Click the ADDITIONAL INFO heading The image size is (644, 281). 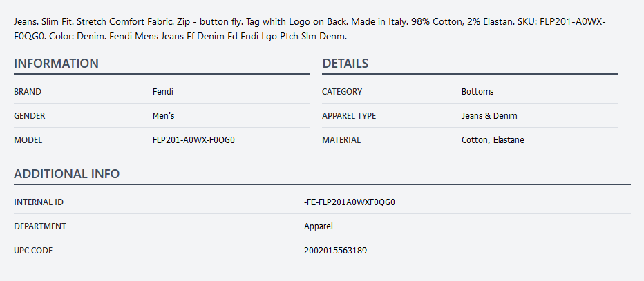pos(67,174)
